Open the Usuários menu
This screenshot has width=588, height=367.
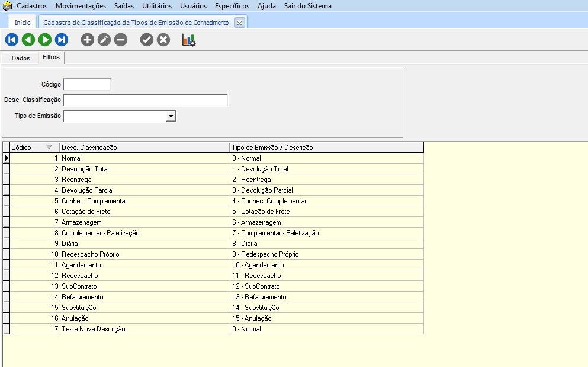pyautogui.click(x=193, y=6)
